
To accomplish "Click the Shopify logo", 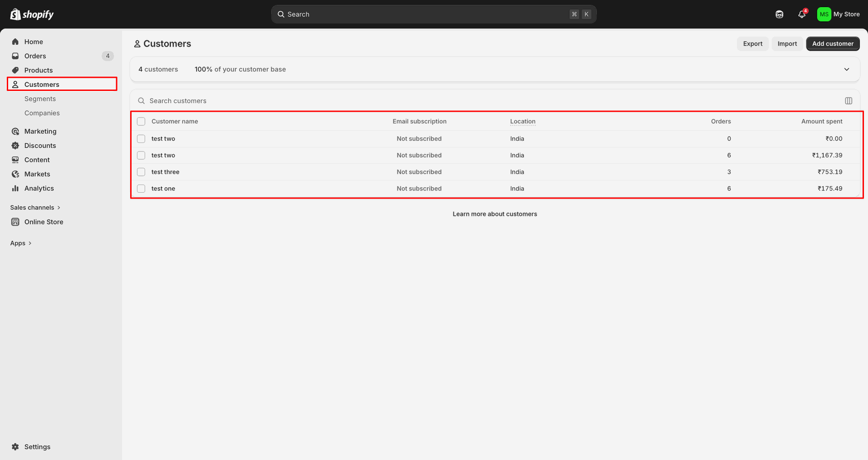I will point(32,14).
